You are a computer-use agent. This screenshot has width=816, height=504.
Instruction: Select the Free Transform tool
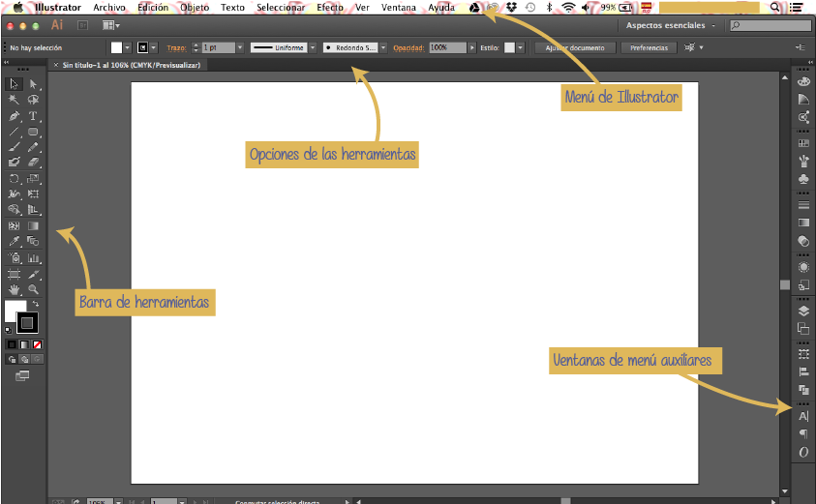pyautogui.click(x=33, y=194)
